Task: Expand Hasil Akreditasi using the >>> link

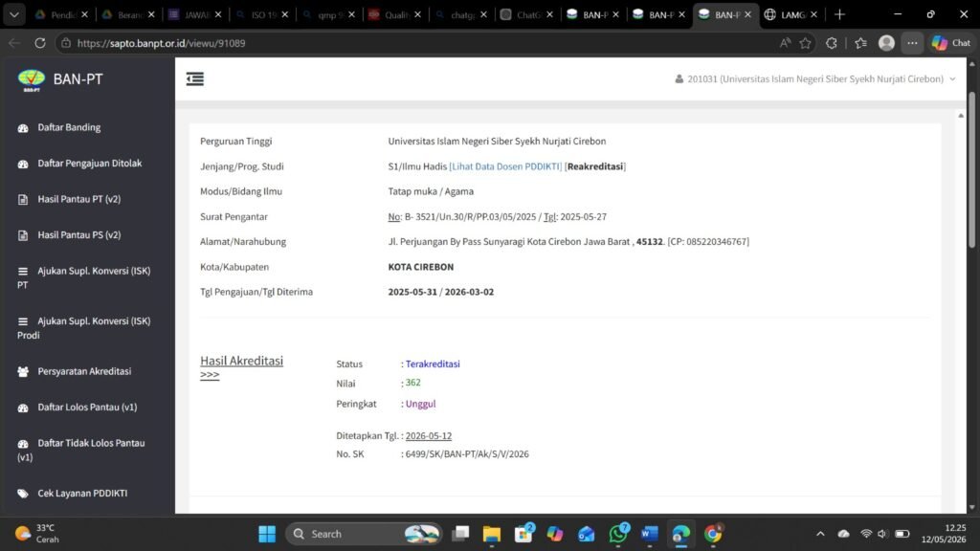Action: pos(210,375)
